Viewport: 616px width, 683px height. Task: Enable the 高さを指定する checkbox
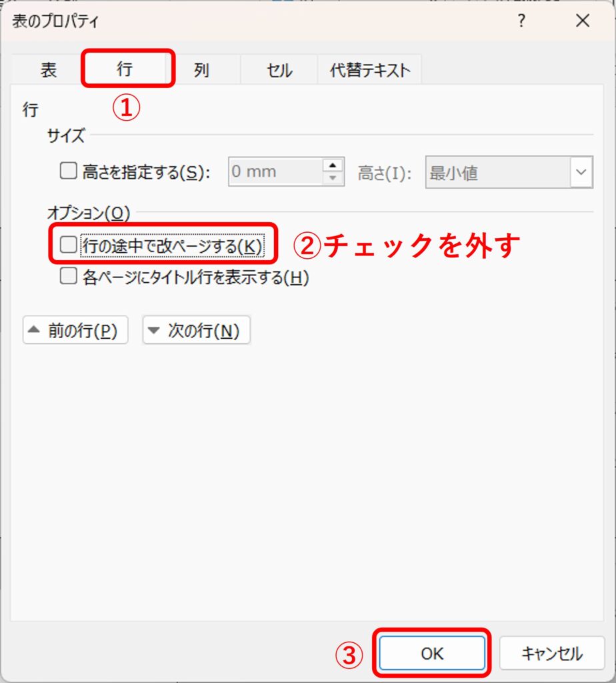pos(69,172)
